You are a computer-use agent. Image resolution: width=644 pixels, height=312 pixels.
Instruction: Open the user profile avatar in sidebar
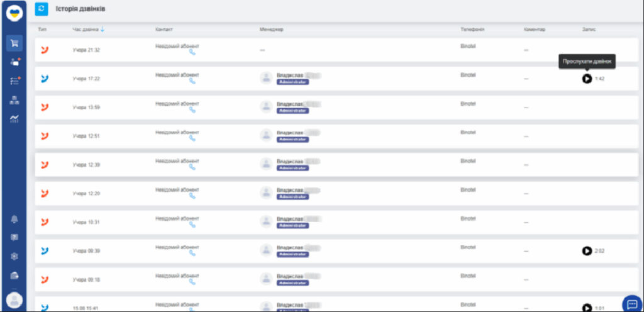point(14,301)
